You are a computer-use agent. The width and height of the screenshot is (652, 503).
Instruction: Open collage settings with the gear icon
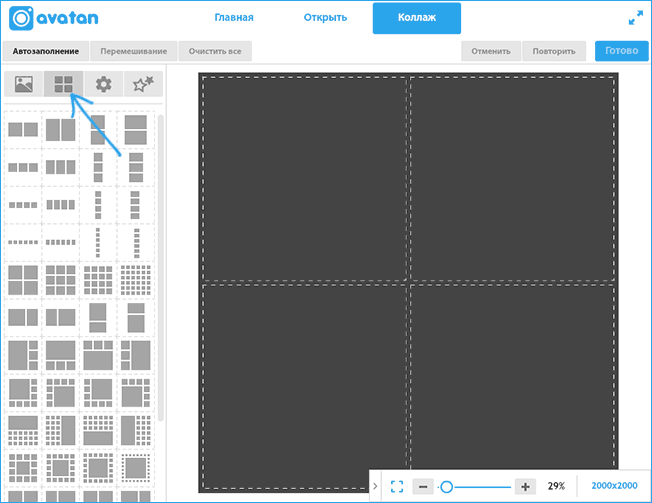click(x=104, y=84)
